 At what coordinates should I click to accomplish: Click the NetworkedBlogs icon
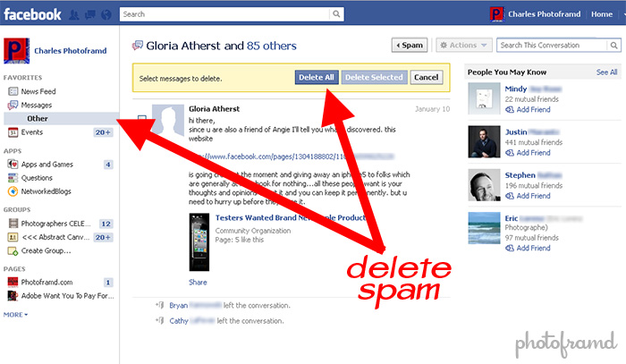point(13,191)
